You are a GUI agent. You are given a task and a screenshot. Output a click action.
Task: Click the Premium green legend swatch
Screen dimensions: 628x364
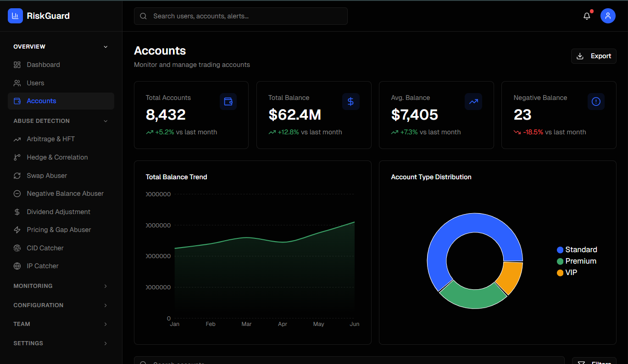560,261
